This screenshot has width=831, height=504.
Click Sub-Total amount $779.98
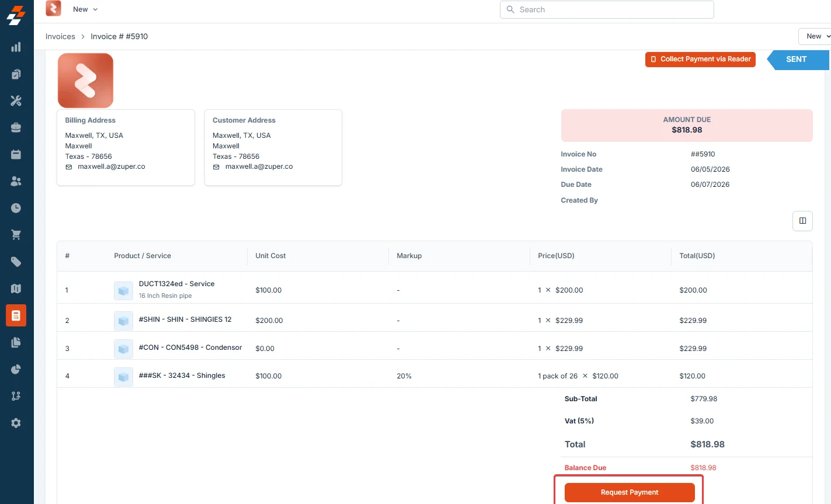(704, 399)
